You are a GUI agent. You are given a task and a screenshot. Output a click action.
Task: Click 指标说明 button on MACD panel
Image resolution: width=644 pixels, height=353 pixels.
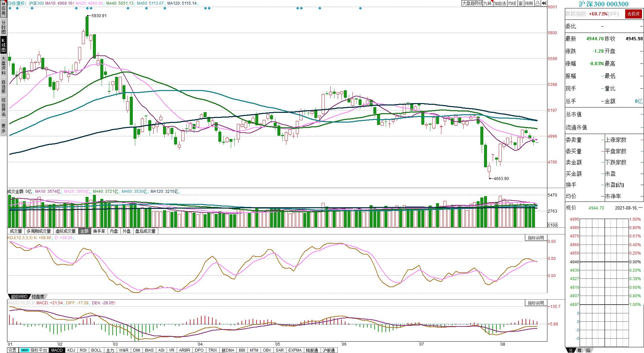tap(536, 303)
